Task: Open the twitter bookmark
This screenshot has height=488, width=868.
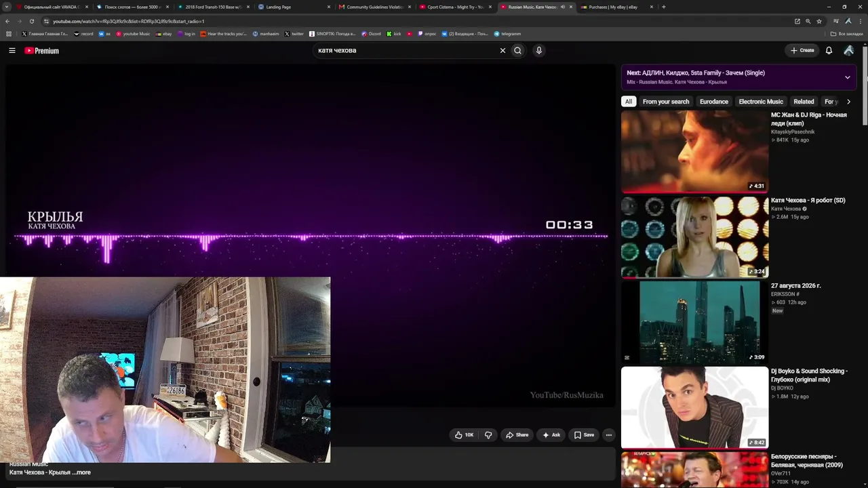Action: tap(294, 34)
